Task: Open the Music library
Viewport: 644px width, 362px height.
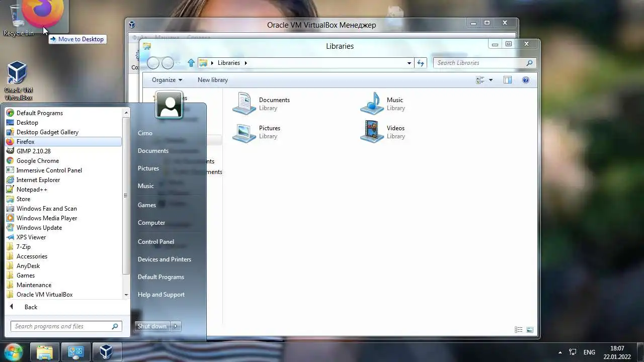Action: pos(382,104)
